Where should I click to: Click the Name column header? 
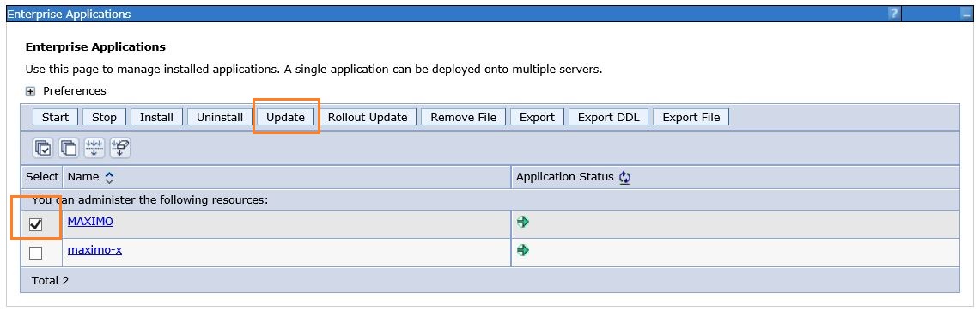point(83,177)
